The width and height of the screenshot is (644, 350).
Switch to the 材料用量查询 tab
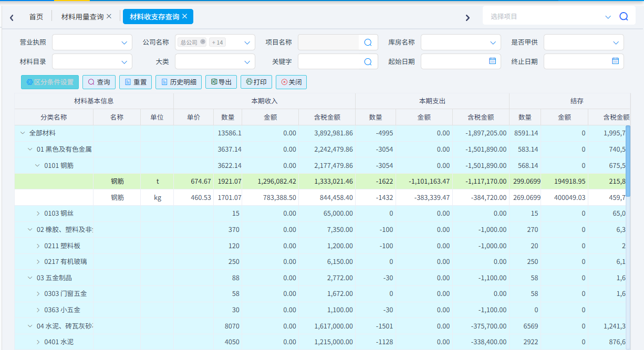coord(83,16)
